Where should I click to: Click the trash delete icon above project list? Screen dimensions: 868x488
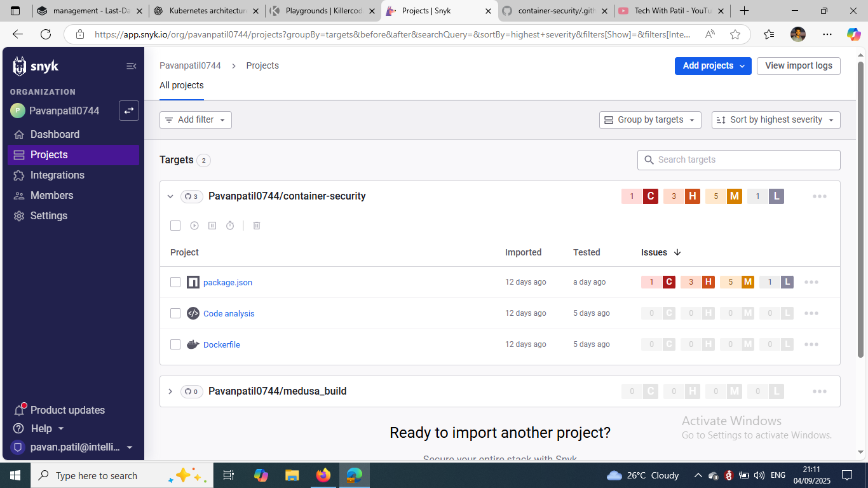257,226
